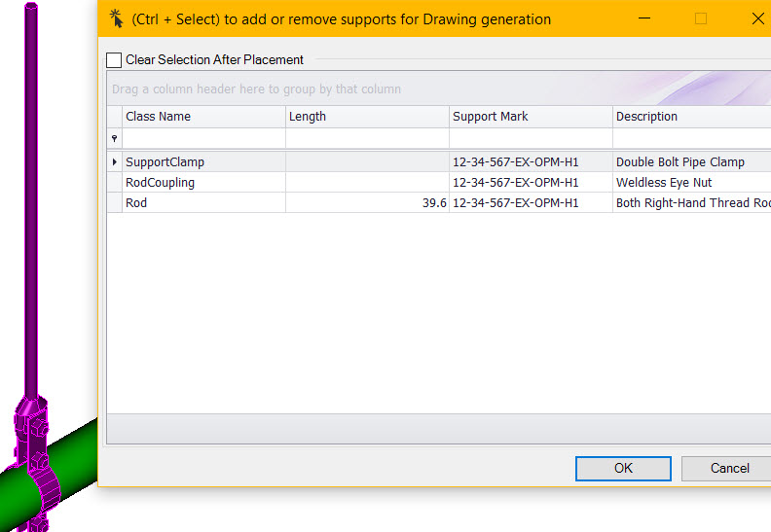Click the Rod length value 39.6
The image size is (771, 532).
434,203
